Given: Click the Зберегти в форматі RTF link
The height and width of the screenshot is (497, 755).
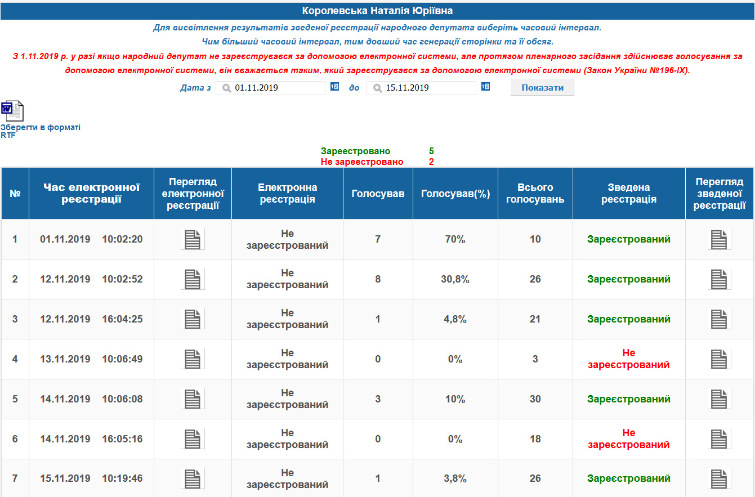Looking at the screenshot, I should [x=40, y=131].
